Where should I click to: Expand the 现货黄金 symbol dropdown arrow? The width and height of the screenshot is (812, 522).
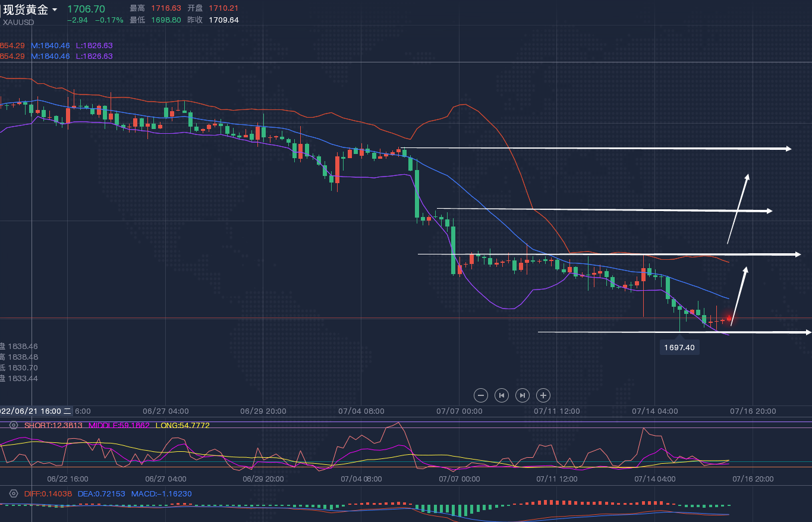(x=55, y=10)
